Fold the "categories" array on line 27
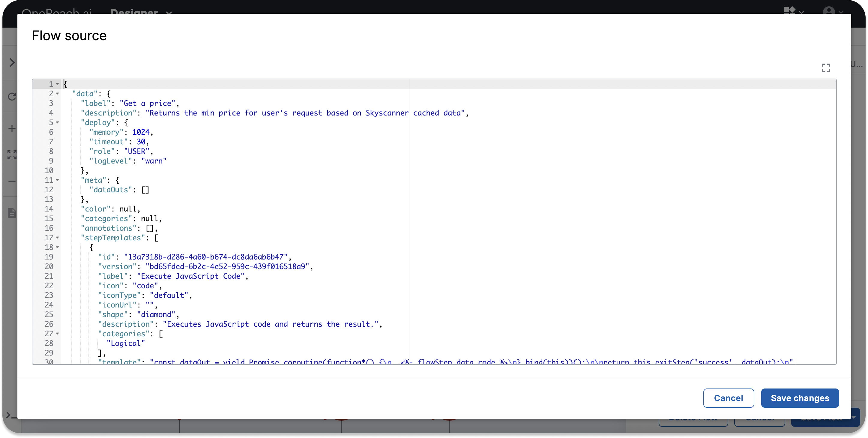 pos(57,334)
